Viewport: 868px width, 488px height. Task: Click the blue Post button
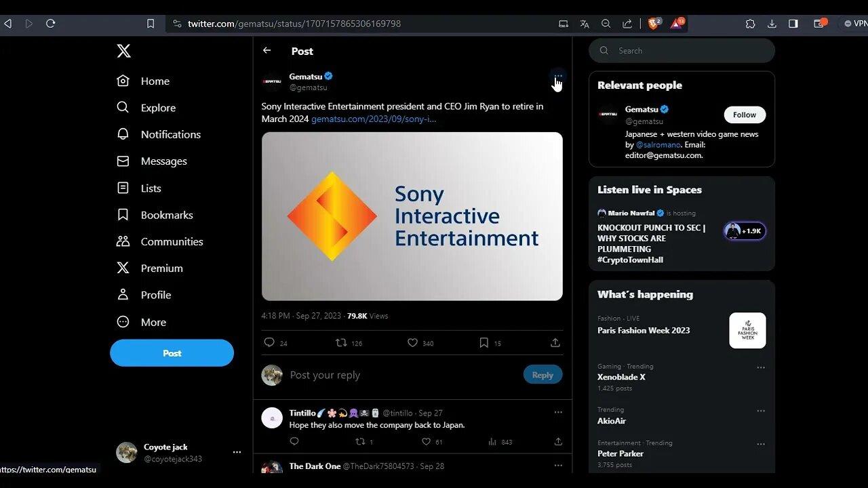point(172,353)
